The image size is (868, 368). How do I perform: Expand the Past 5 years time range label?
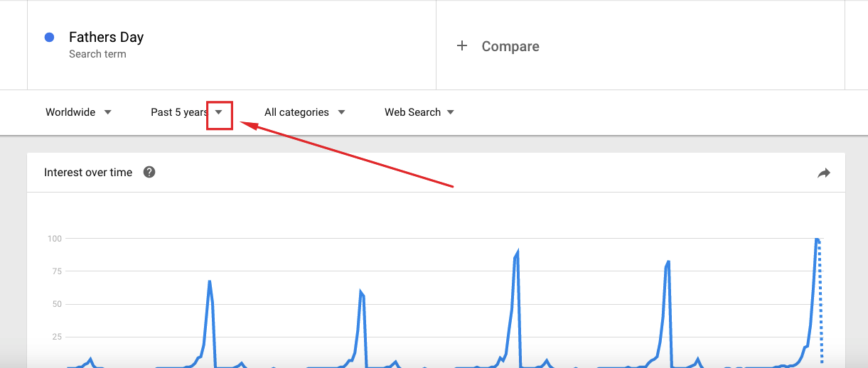(180, 112)
